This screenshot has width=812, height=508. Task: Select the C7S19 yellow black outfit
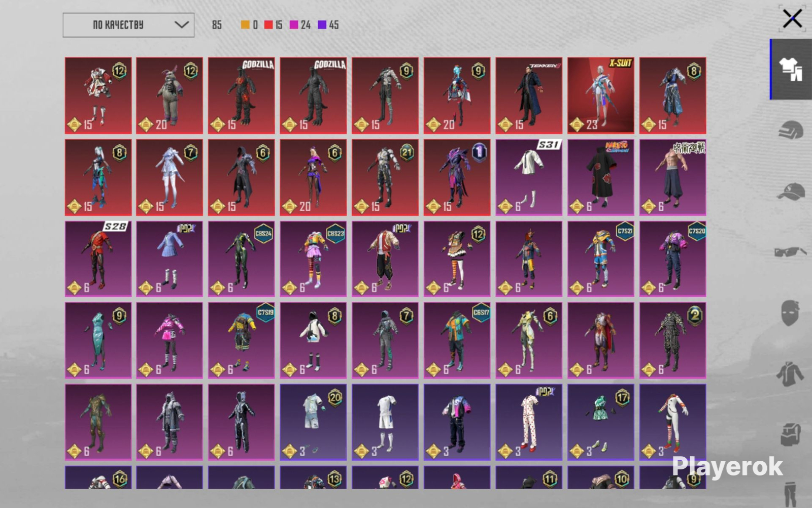(241, 340)
